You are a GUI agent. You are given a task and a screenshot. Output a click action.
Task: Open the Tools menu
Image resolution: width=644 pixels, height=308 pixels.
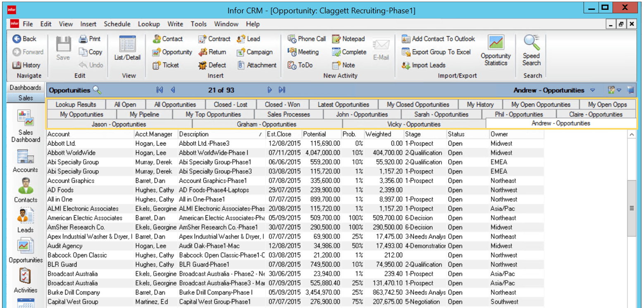199,24
